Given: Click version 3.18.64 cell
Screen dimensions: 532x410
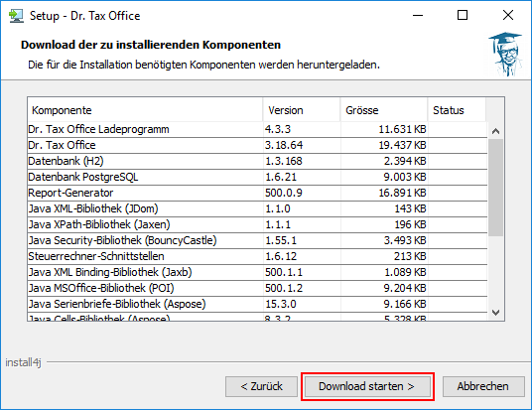Looking at the screenshot, I should pyautogui.click(x=302, y=145).
